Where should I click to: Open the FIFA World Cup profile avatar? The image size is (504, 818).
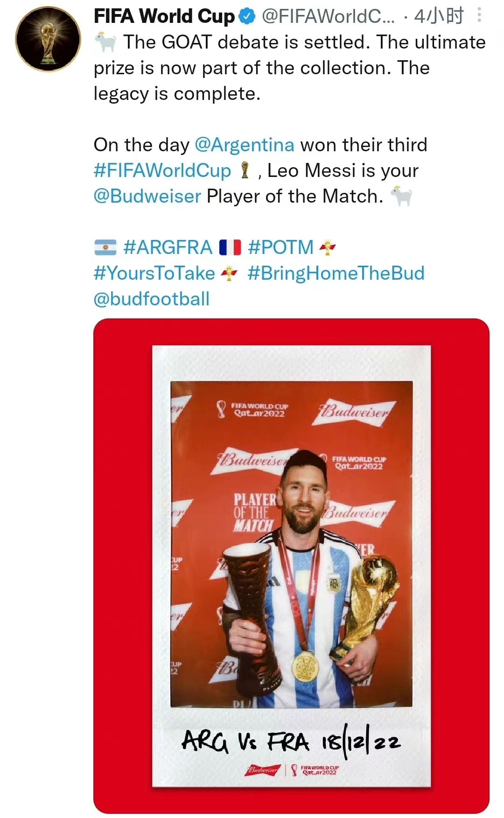[x=48, y=39]
